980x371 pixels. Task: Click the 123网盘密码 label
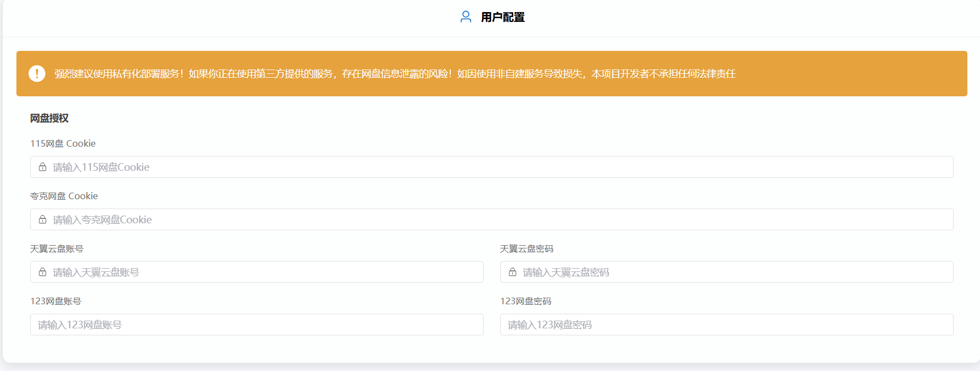tap(525, 301)
